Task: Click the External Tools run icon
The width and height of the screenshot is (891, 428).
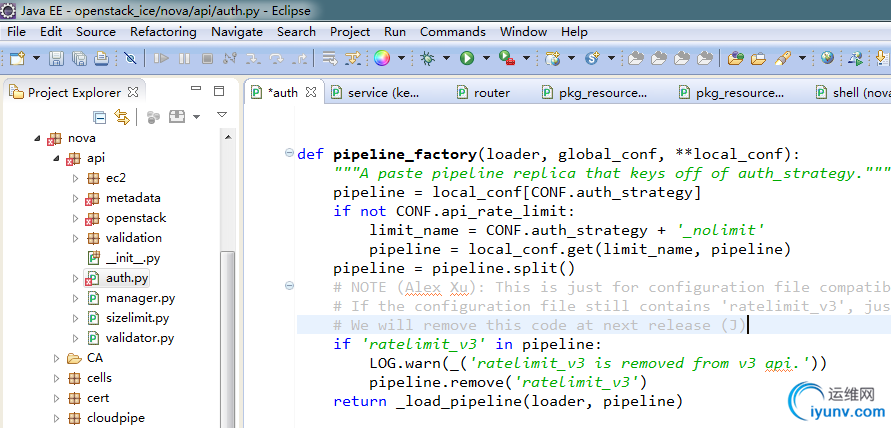Action: [x=507, y=58]
